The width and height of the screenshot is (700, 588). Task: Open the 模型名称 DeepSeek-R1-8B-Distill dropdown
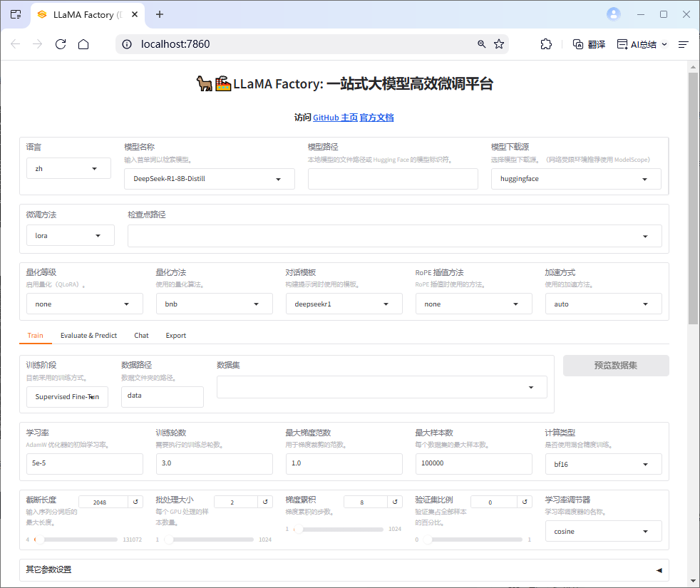pyautogui.click(x=210, y=179)
